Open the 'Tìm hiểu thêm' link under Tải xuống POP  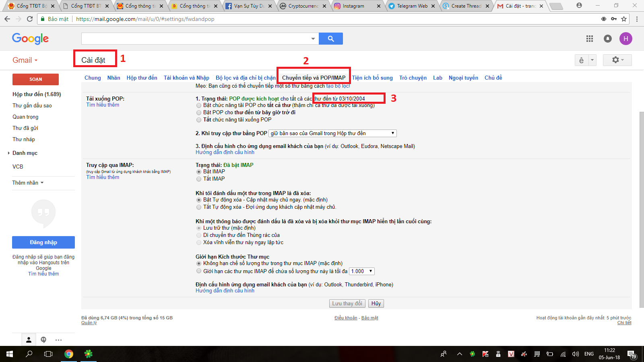click(103, 105)
